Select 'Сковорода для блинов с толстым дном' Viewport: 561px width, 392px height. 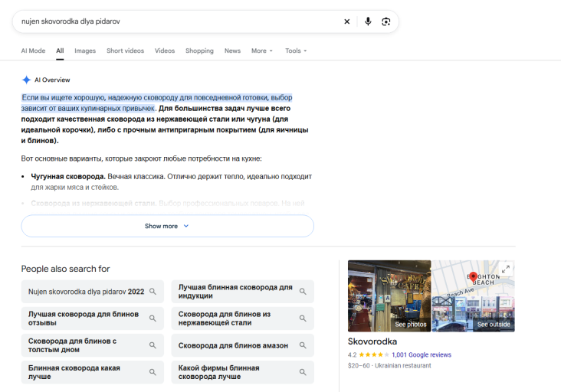coord(92,345)
